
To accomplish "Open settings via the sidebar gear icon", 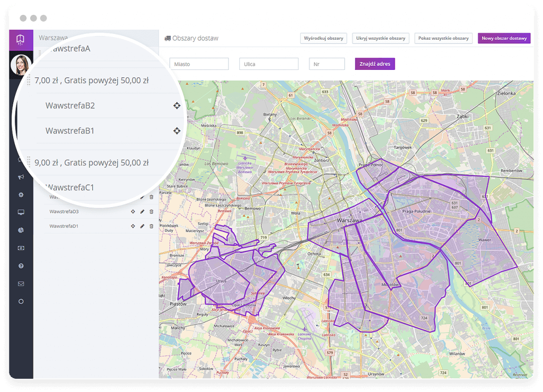I will [21, 195].
